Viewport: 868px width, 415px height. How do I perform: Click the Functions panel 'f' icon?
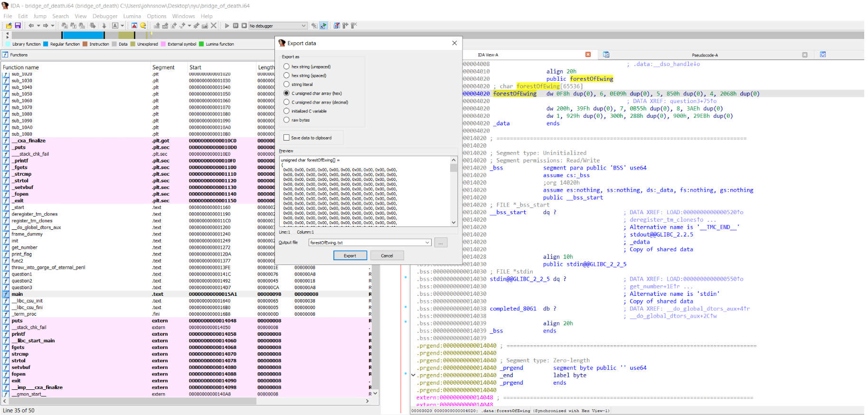5,55
